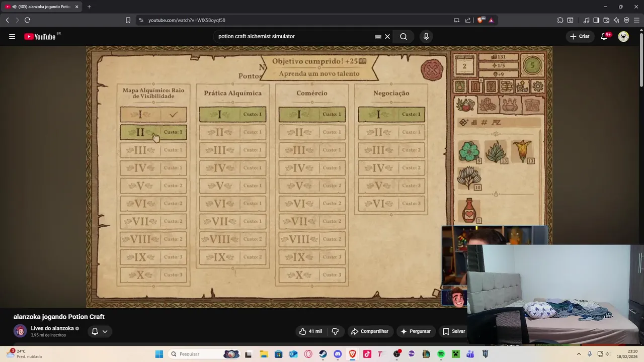
Task: Open the YouTube notifications bell
Action: 605,36
